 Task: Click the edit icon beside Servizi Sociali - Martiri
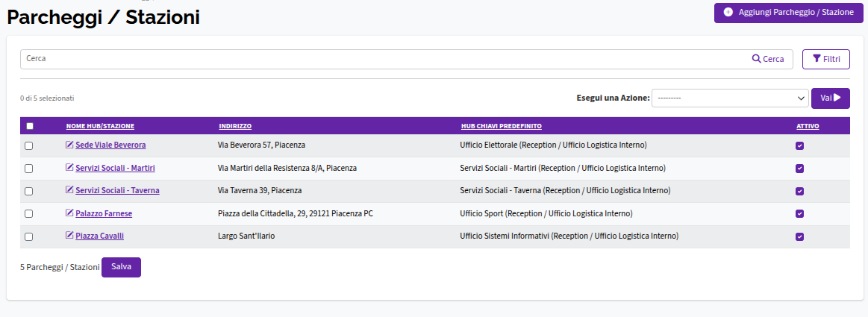click(69, 168)
